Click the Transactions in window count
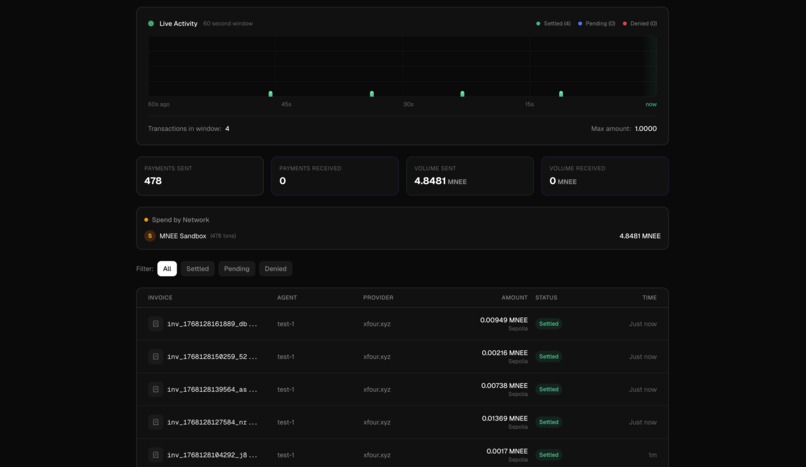Image resolution: width=806 pixels, height=467 pixels. [x=227, y=129]
